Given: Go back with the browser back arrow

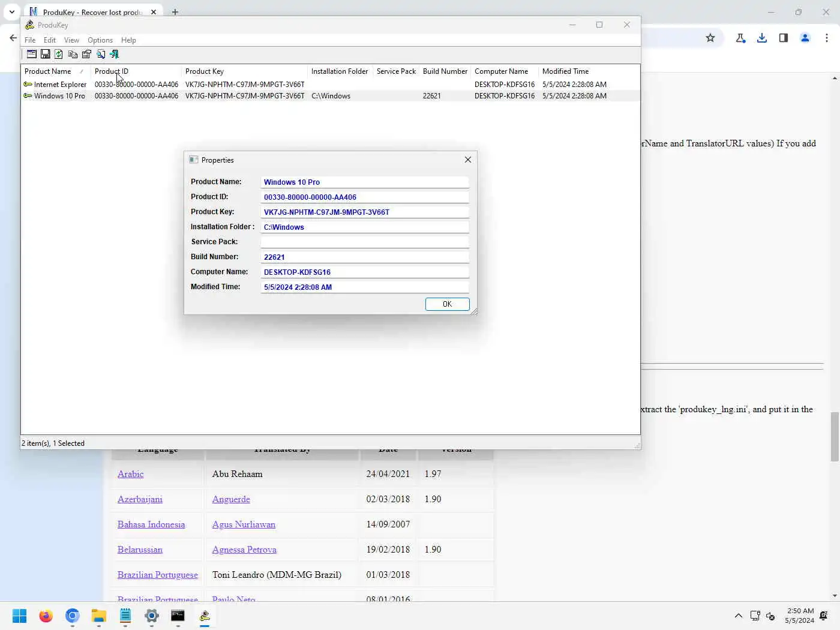Looking at the screenshot, I should click(13, 38).
